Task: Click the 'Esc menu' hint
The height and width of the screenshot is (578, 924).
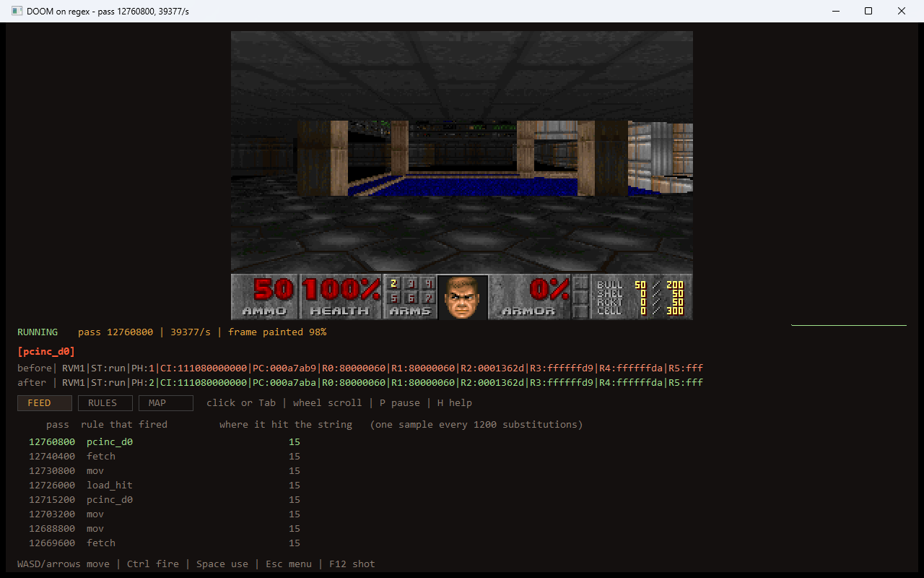Action: [x=289, y=564]
